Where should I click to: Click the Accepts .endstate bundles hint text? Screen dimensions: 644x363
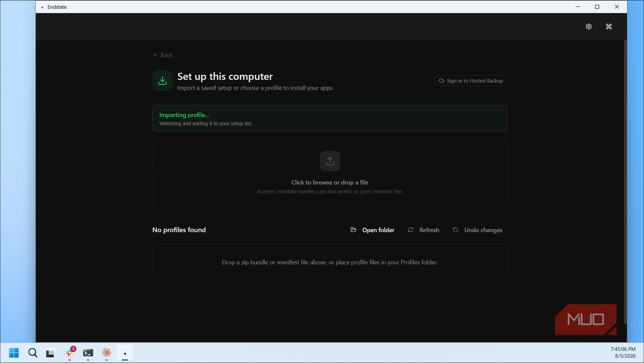(x=330, y=192)
